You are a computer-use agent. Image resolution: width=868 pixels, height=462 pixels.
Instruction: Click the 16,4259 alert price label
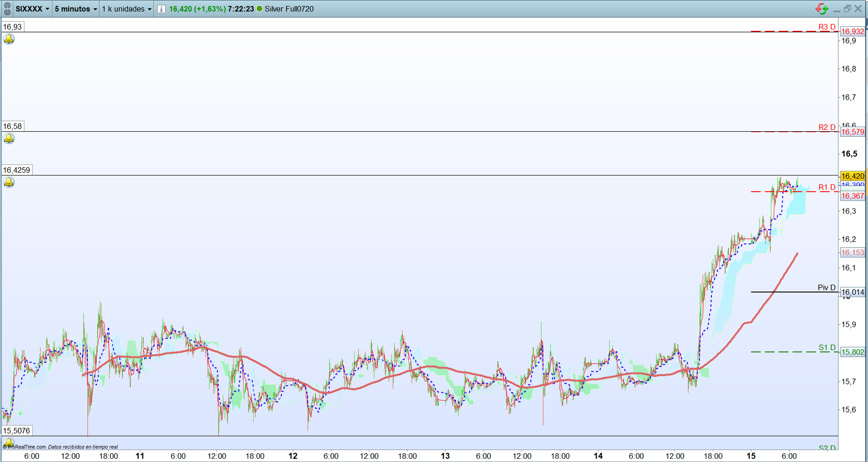(17, 170)
